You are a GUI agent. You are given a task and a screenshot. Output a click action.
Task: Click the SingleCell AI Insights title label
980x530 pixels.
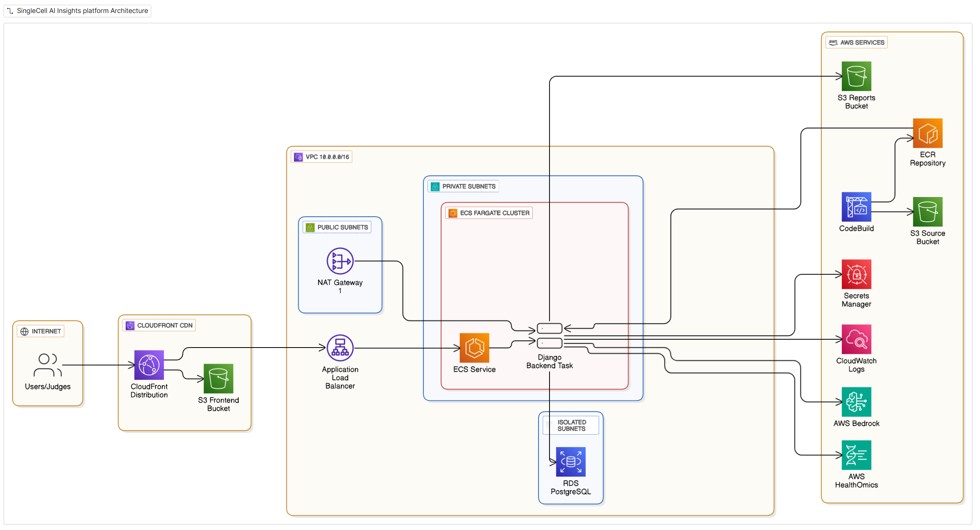82,11
